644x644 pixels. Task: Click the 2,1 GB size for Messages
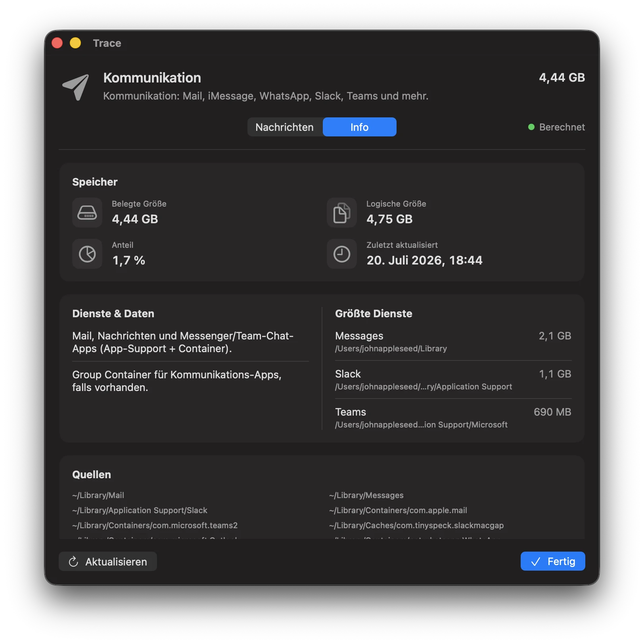(x=555, y=336)
